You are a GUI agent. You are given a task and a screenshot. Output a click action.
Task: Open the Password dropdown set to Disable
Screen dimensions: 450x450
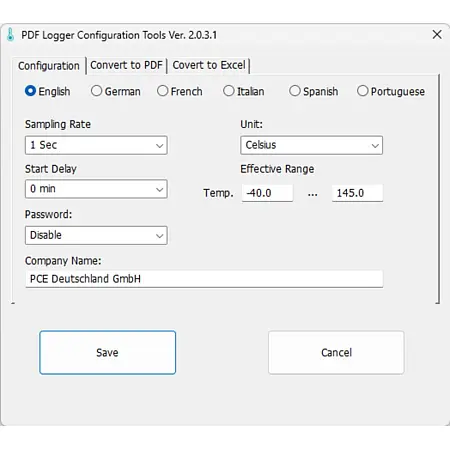coord(96,235)
